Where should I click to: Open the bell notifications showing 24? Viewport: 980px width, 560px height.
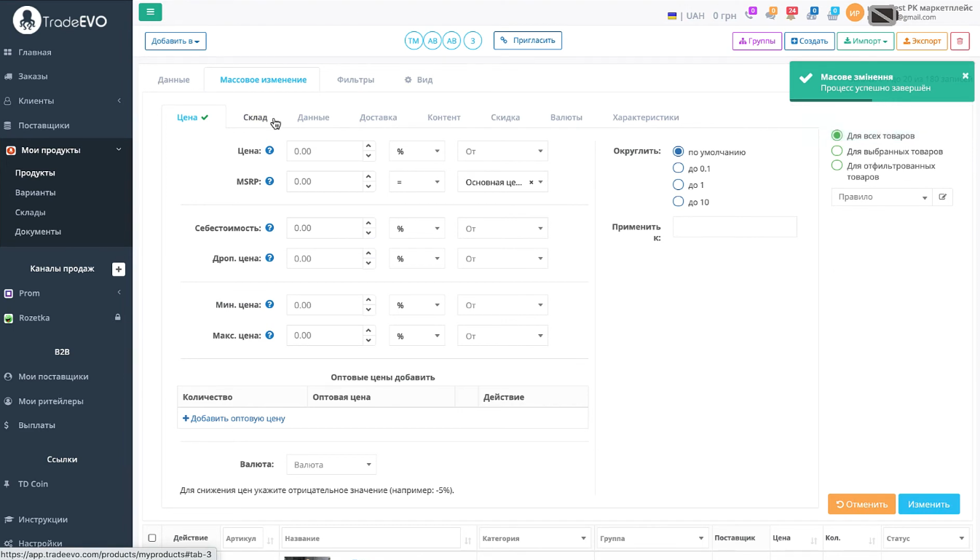(x=791, y=15)
